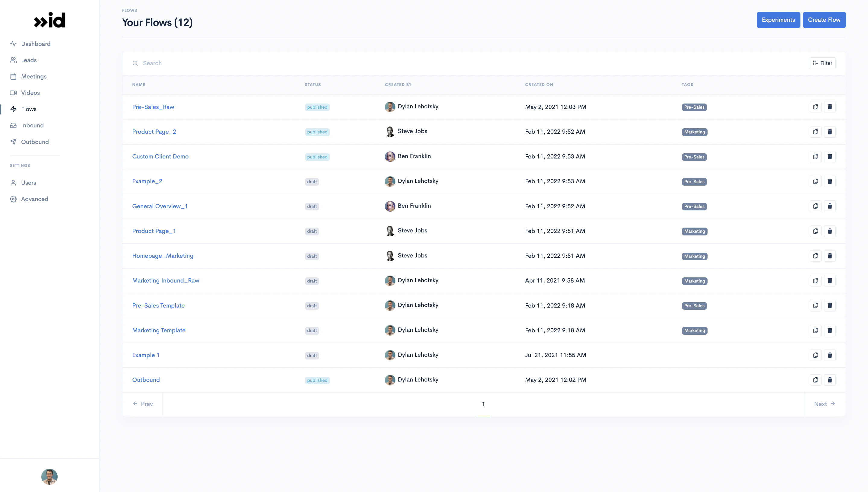
Task: Duplicate the Pre-Sales_Raw flow
Action: click(816, 107)
